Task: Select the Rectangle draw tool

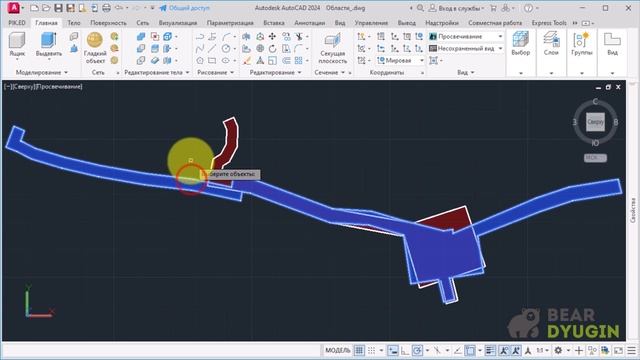Action: pos(212,60)
